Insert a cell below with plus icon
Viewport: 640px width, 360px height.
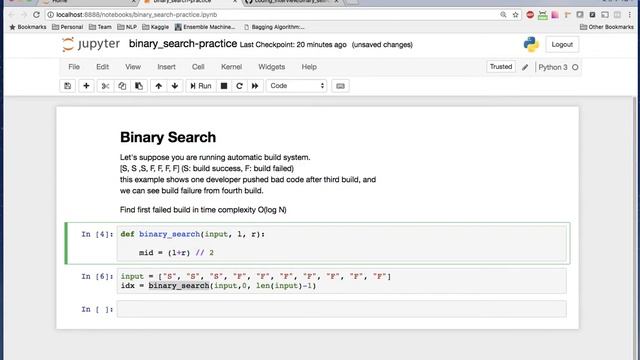[86, 86]
